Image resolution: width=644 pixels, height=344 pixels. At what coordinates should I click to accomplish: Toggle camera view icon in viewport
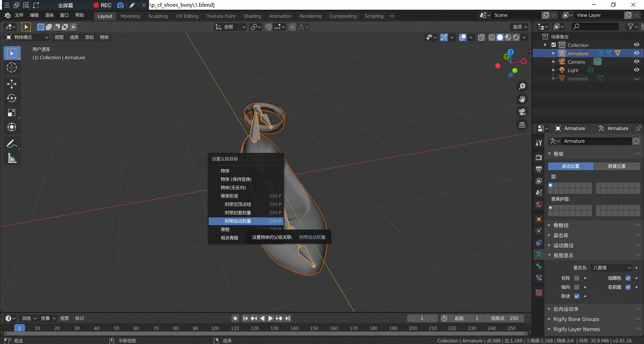522,112
